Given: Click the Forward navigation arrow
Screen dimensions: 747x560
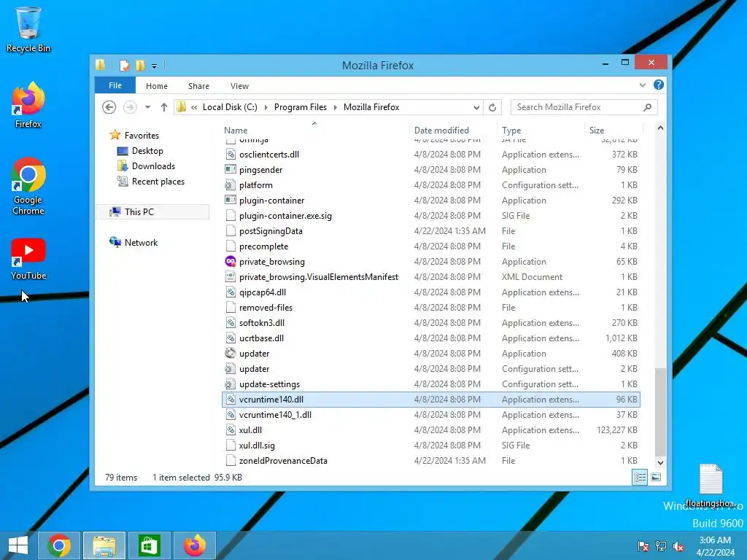Looking at the screenshot, I should click(130, 107).
